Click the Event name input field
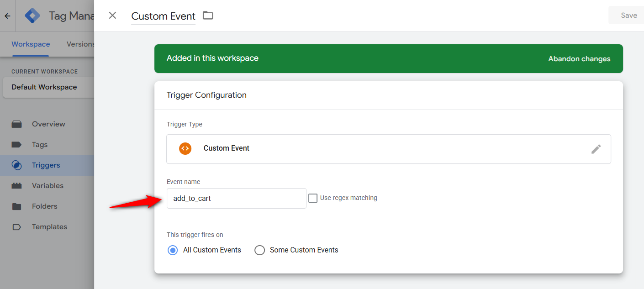644x289 pixels. click(237, 199)
